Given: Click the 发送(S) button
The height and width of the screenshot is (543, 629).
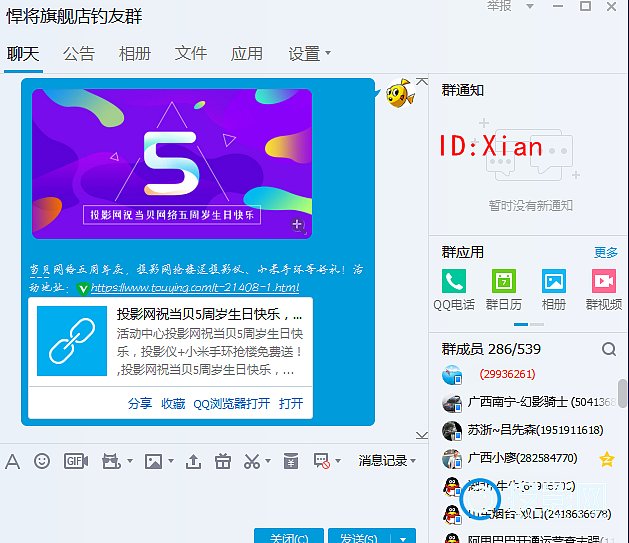Looking at the screenshot, I should tap(359, 536).
